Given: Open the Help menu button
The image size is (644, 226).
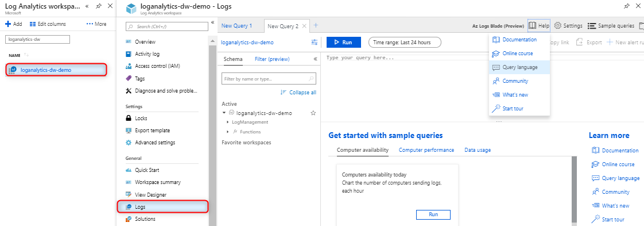Looking at the screenshot, I should point(539,25).
